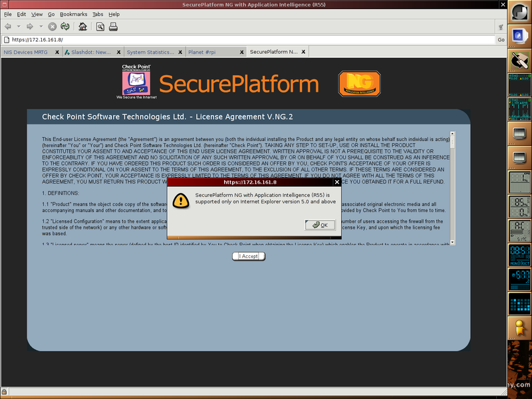Open Window Maker preferences screwdriver icon

point(519,61)
